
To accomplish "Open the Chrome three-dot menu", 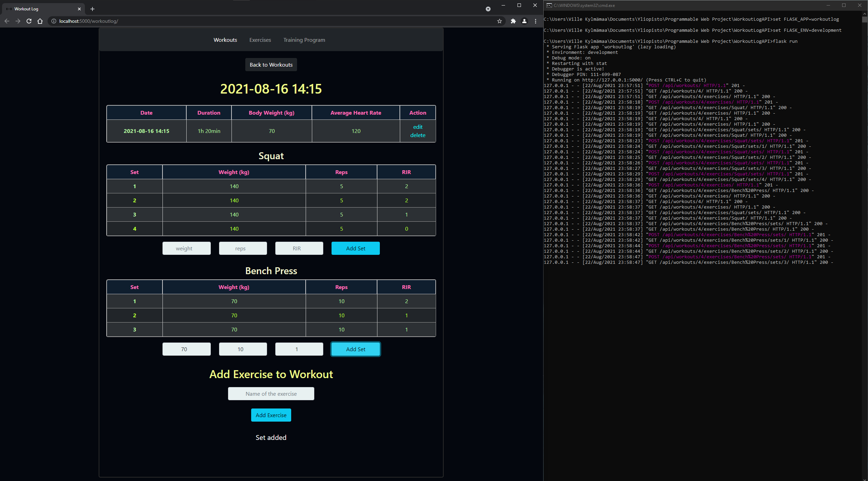I will point(535,21).
